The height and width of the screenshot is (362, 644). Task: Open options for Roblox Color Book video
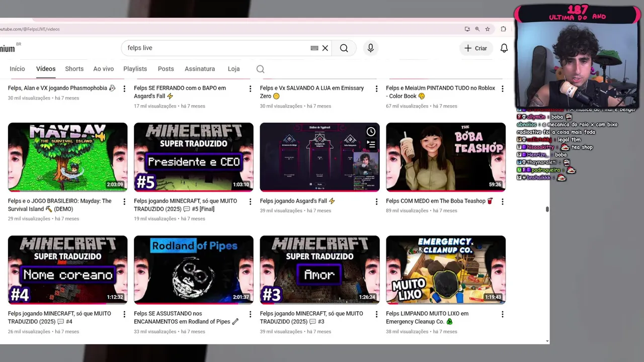coord(502,88)
